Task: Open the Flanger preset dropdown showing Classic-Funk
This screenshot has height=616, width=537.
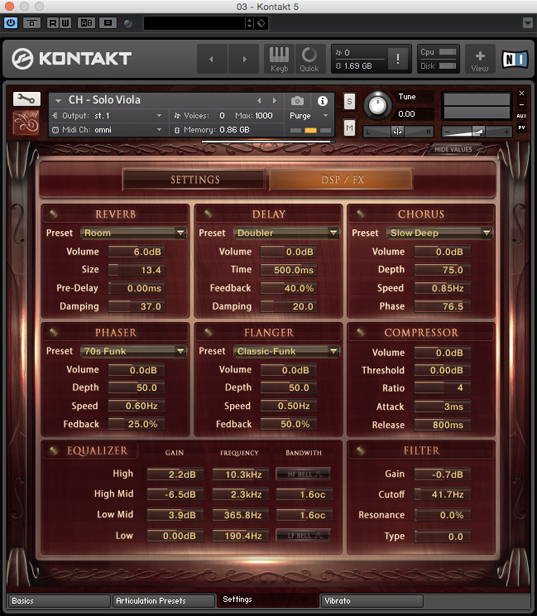Action: point(286,351)
